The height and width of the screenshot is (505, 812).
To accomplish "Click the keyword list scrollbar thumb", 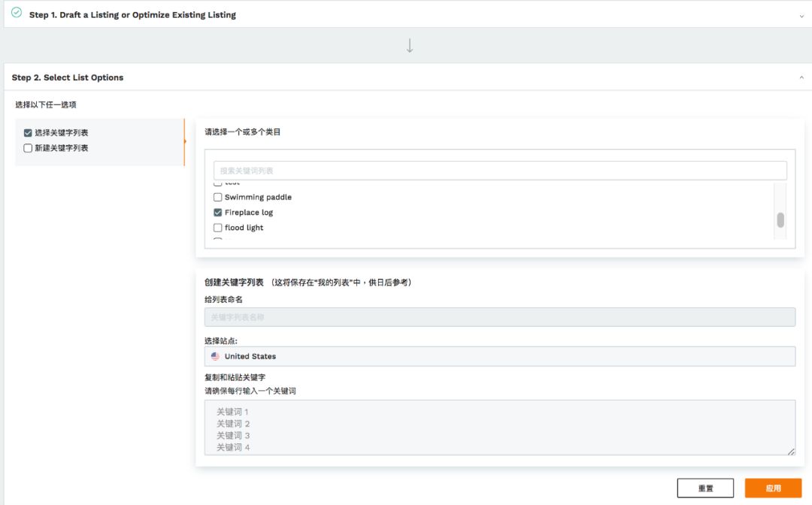I will [780, 220].
